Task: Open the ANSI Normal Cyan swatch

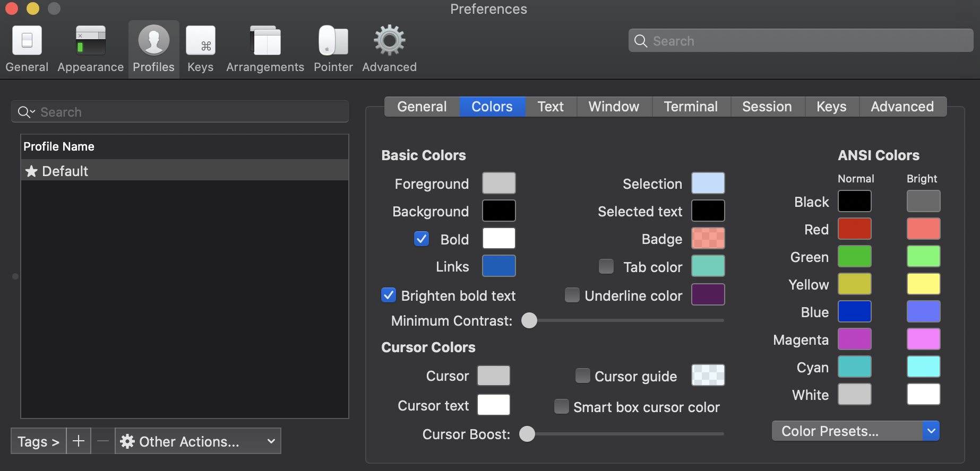Action: [x=855, y=367]
